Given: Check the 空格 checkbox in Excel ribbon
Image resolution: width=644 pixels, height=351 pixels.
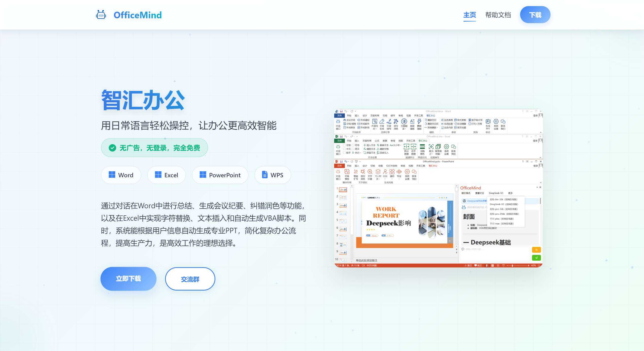Looking at the screenshot, I should (344, 145).
